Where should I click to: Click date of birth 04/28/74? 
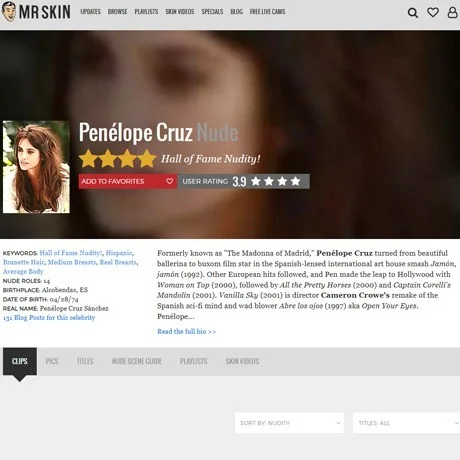64,299
